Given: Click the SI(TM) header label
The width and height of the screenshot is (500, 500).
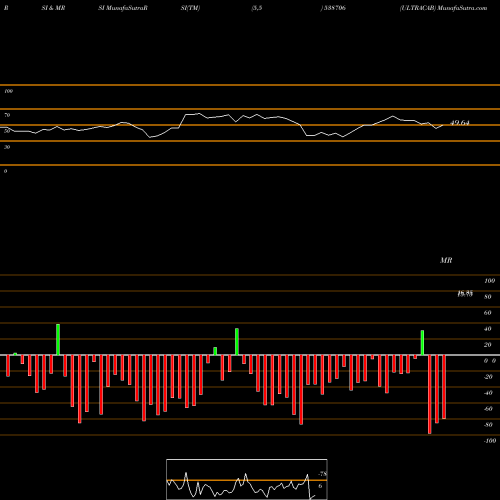Looking at the screenshot, I should tap(190, 8).
